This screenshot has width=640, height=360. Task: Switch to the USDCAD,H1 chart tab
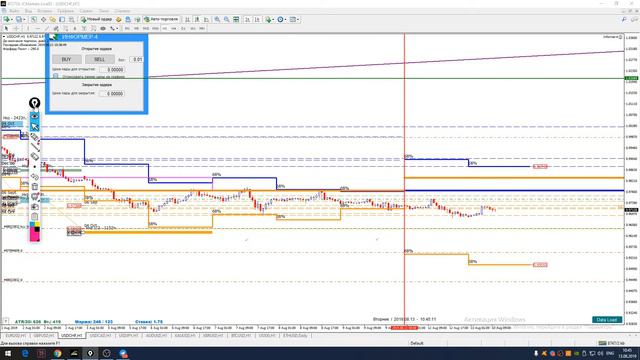(x=100, y=336)
